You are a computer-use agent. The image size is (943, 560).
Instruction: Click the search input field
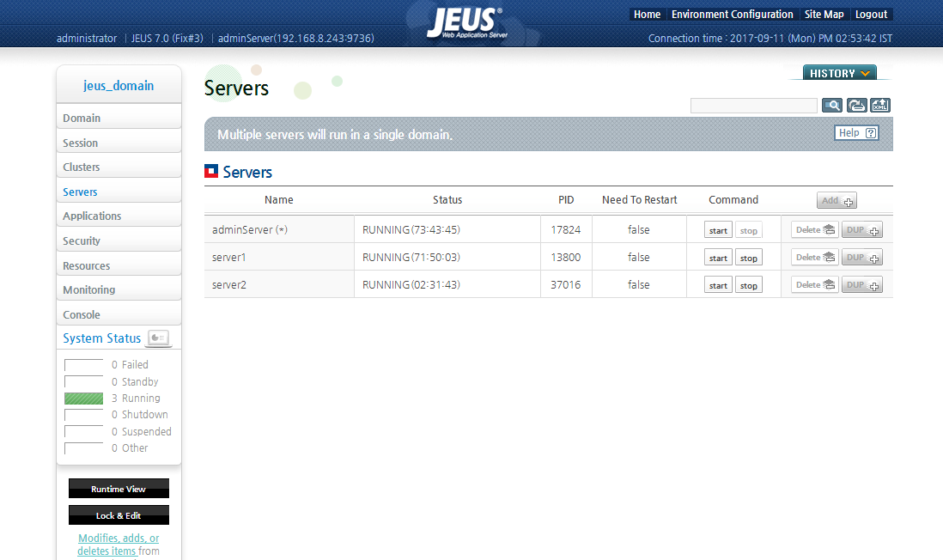(x=753, y=106)
